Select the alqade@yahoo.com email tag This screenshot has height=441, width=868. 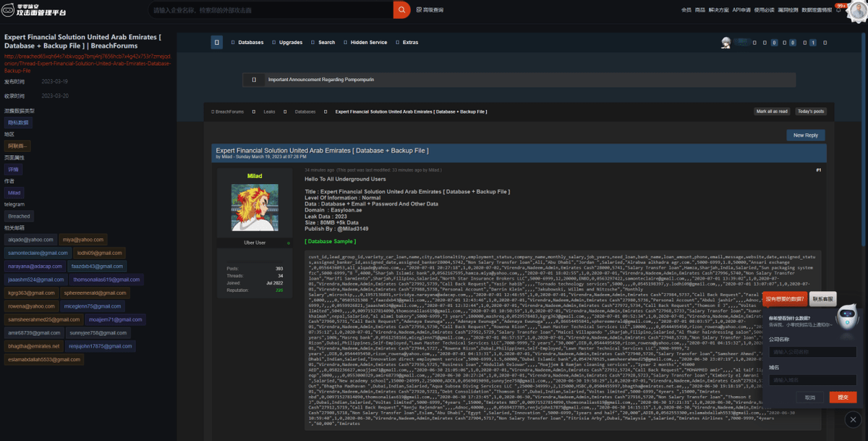(30, 240)
